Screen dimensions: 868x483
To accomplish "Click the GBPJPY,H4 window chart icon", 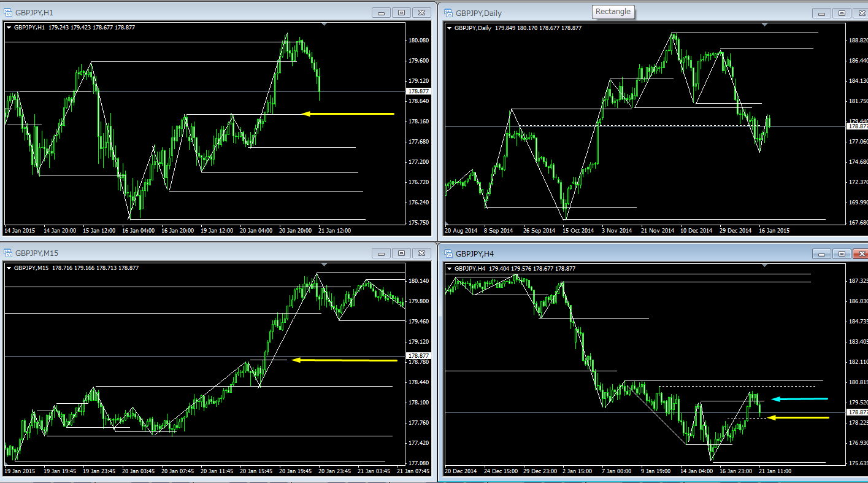I will pyautogui.click(x=448, y=253).
